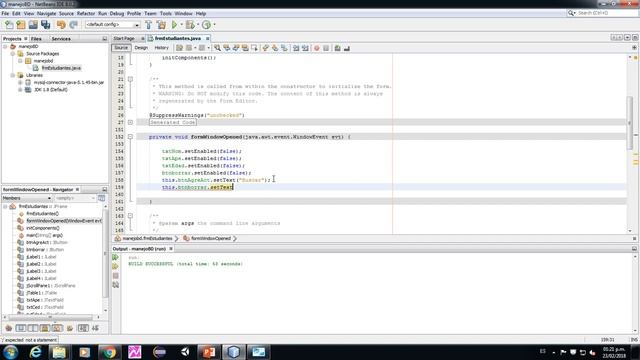Toggle Show Inner Classes navigator filter
This screenshot has width=640, height=360.
coord(57,328)
